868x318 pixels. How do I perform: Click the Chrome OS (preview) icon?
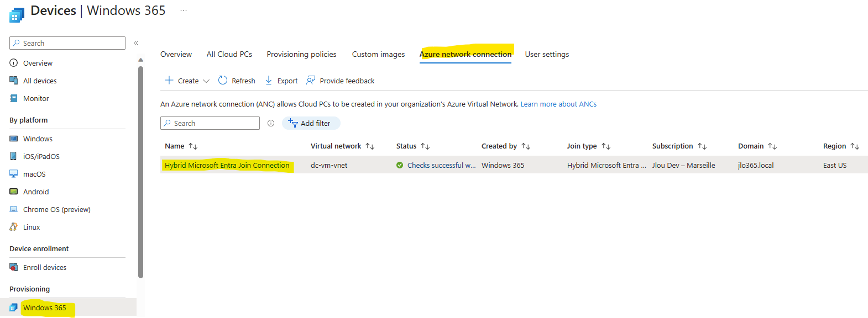tap(14, 209)
